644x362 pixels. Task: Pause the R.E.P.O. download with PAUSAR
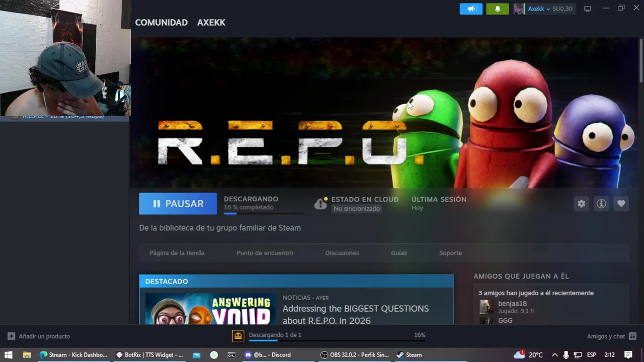click(178, 204)
